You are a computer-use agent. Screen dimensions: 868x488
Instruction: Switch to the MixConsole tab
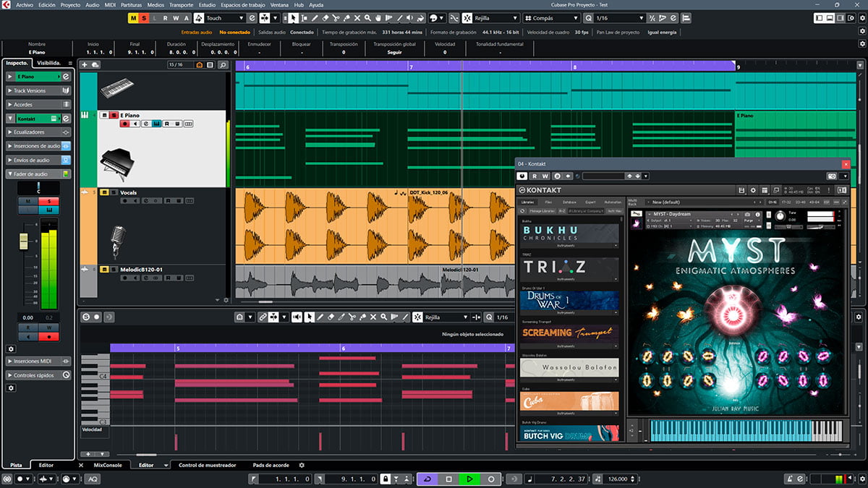pos(109,465)
